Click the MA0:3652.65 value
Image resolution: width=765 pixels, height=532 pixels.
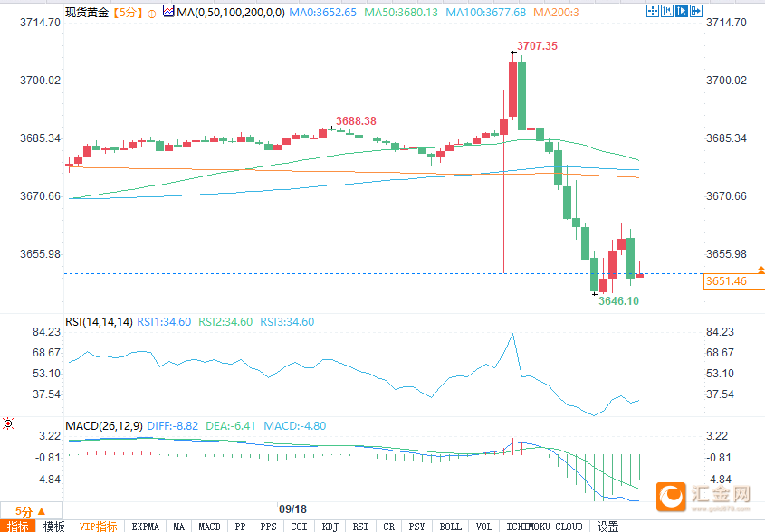point(323,12)
